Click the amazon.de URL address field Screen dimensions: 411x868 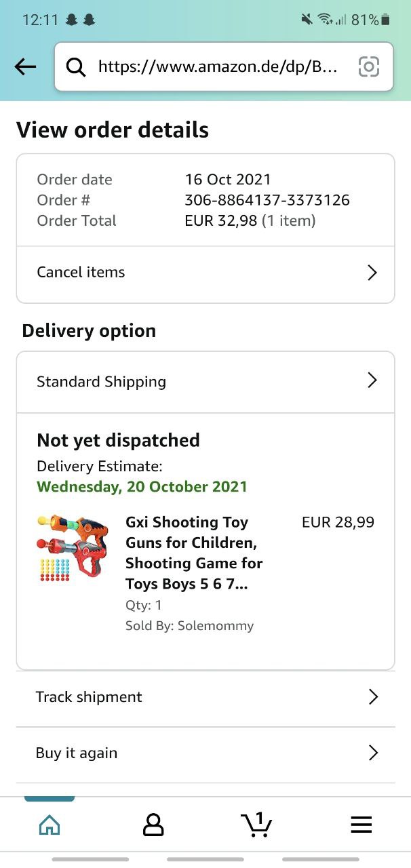217,66
